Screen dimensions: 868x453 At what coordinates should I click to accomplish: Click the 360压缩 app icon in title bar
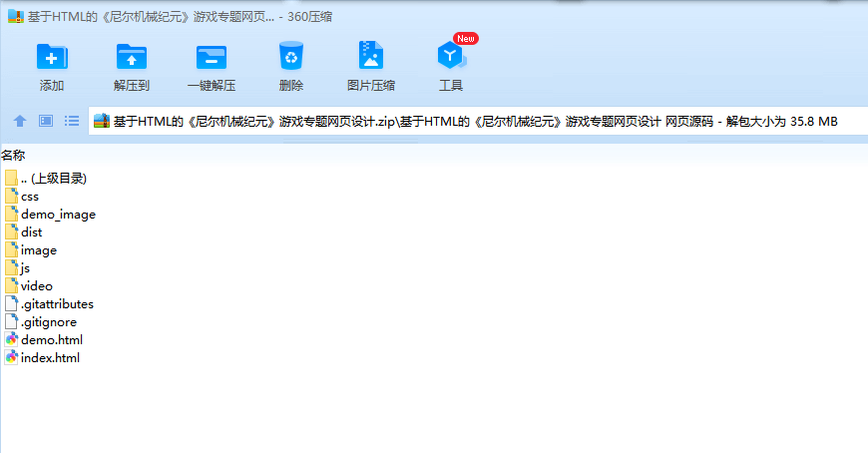[x=16, y=16]
